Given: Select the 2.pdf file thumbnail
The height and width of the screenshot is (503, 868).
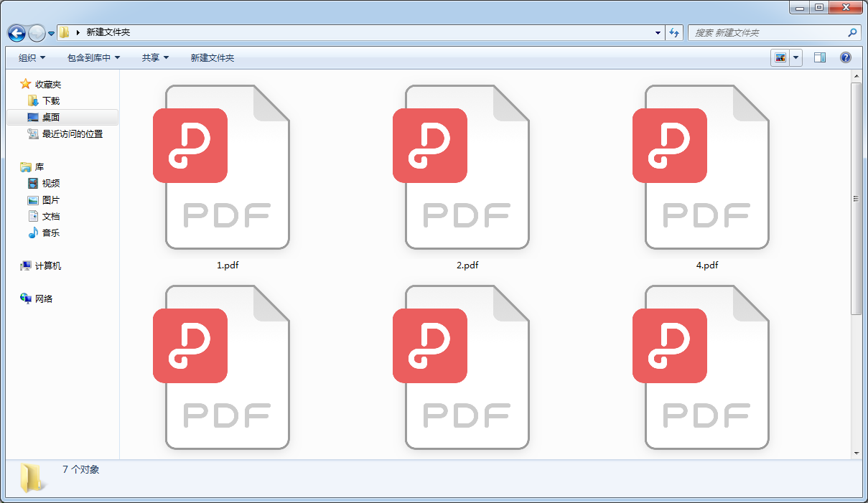Looking at the screenshot, I should pos(462,167).
